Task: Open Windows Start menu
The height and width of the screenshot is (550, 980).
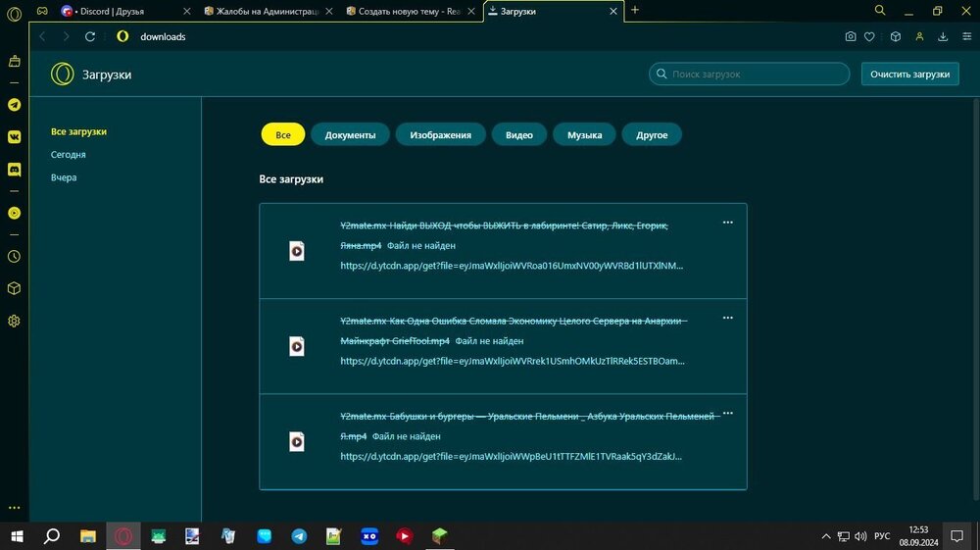Action: [x=17, y=536]
